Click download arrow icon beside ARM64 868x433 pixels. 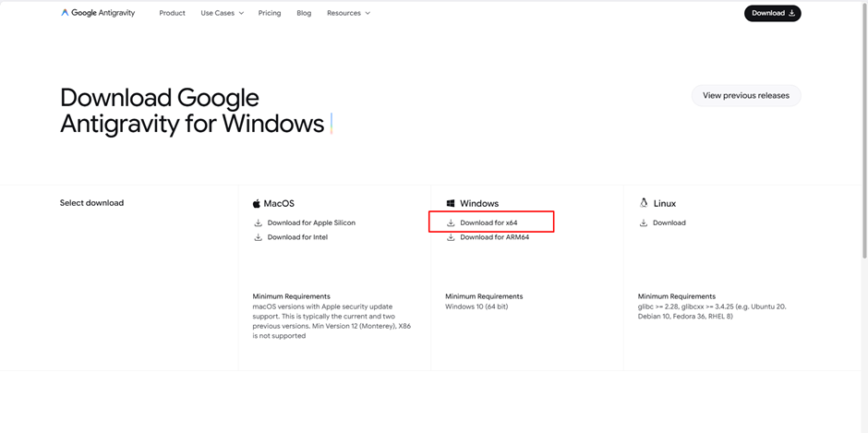451,237
